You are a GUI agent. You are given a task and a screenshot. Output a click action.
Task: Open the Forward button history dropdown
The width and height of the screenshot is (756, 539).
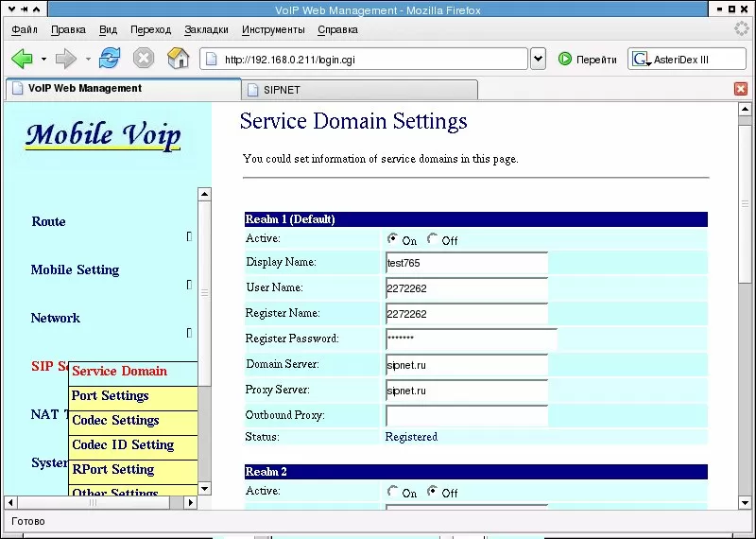(x=88, y=60)
